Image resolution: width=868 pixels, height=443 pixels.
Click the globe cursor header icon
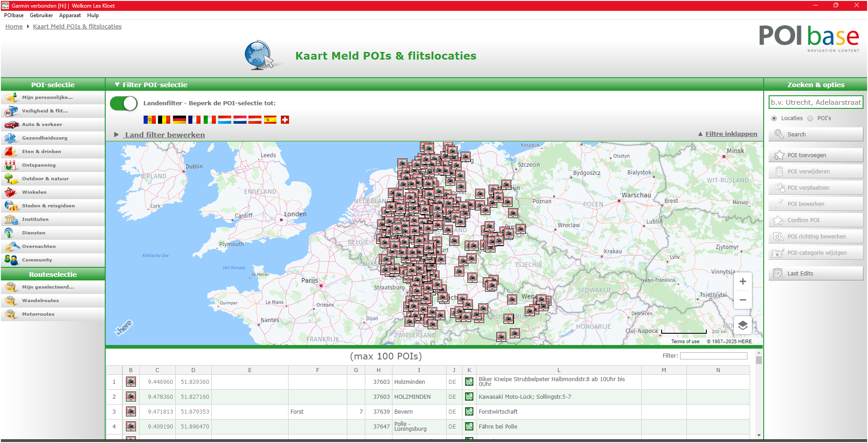(x=260, y=55)
